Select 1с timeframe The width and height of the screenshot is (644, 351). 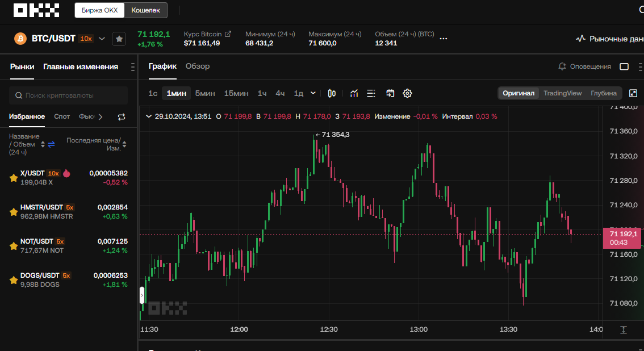[x=153, y=94]
